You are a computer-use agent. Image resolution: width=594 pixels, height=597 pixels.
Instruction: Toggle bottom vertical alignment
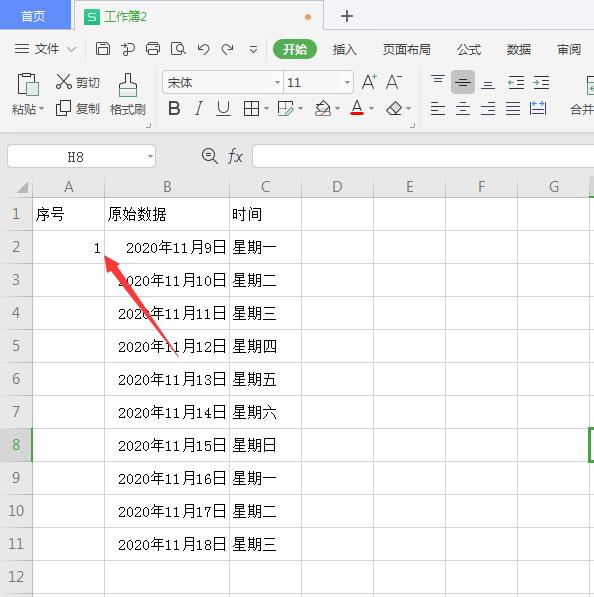(488, 85)
